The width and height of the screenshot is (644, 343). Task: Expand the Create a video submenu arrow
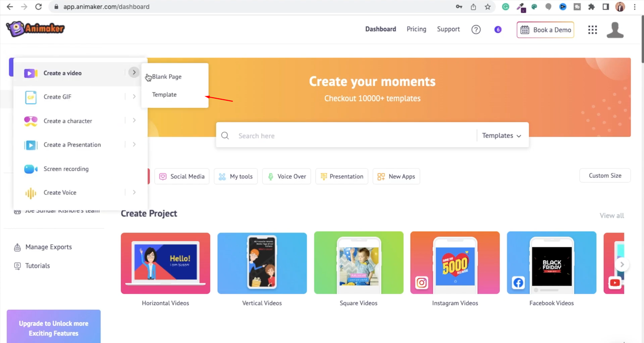pos(134,73)
